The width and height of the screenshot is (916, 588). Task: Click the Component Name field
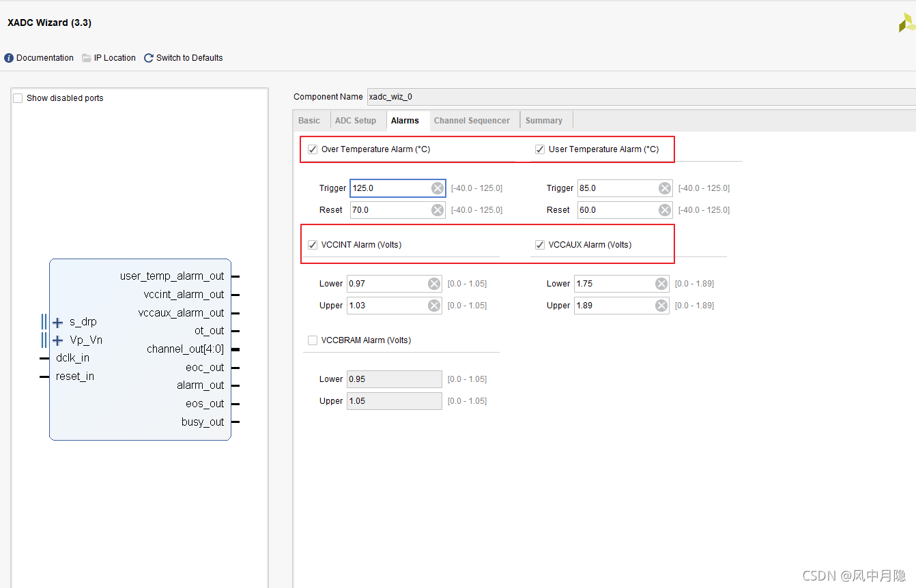[x=642, y=97]
